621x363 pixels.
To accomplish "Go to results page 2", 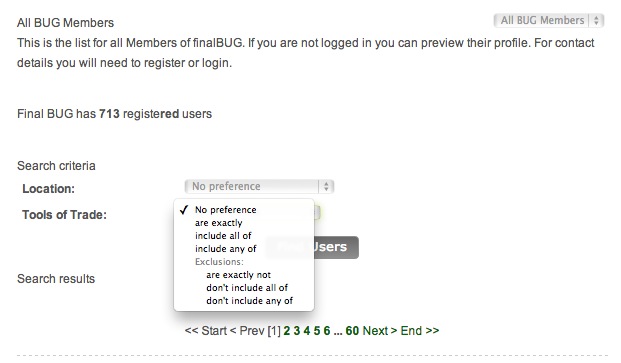I will point(287,331).
